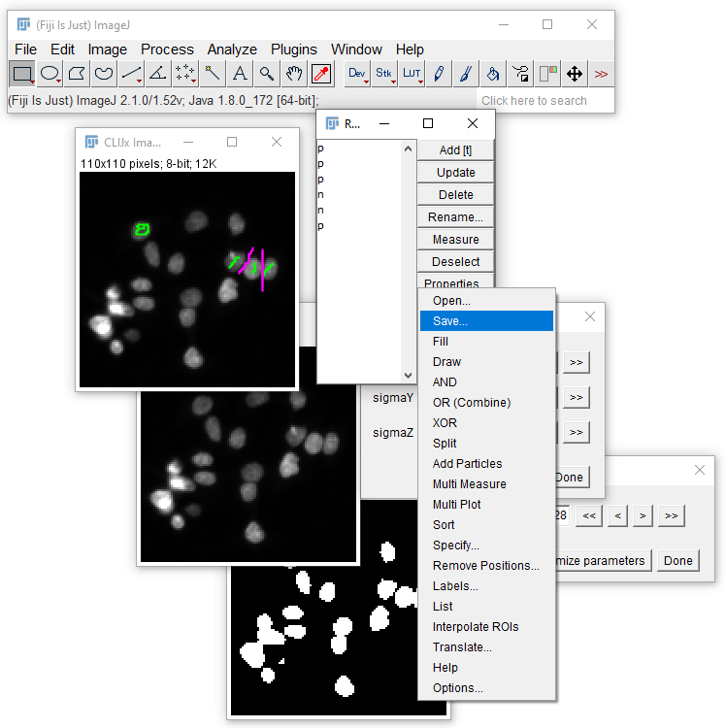Select the Rectangle selection tool

pos(21,74)
